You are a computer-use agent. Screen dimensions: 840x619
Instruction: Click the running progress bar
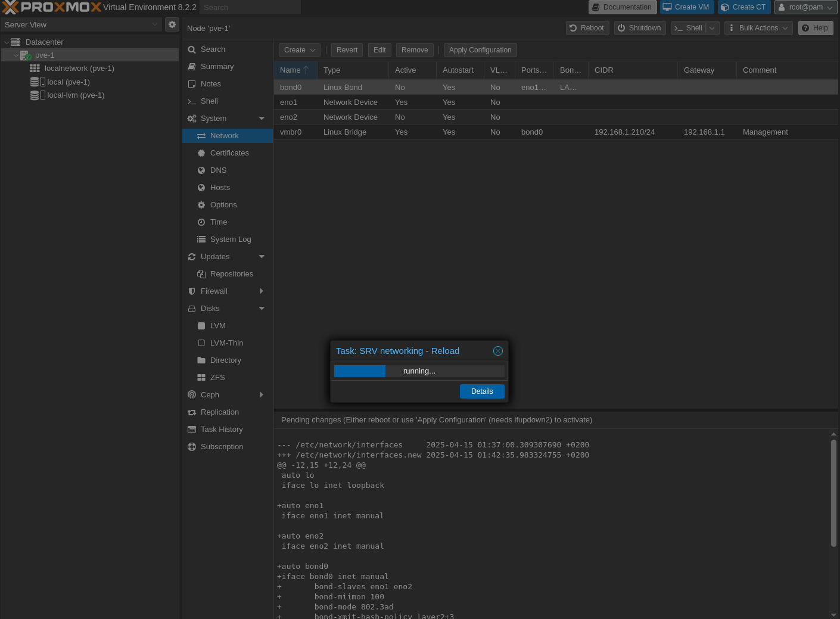[x=419, y=371]
